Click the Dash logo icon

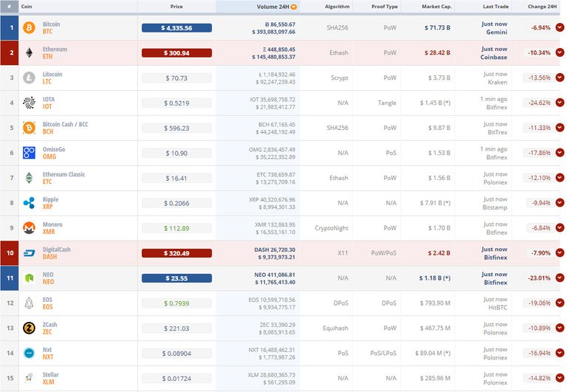click(x=29, y=253)
